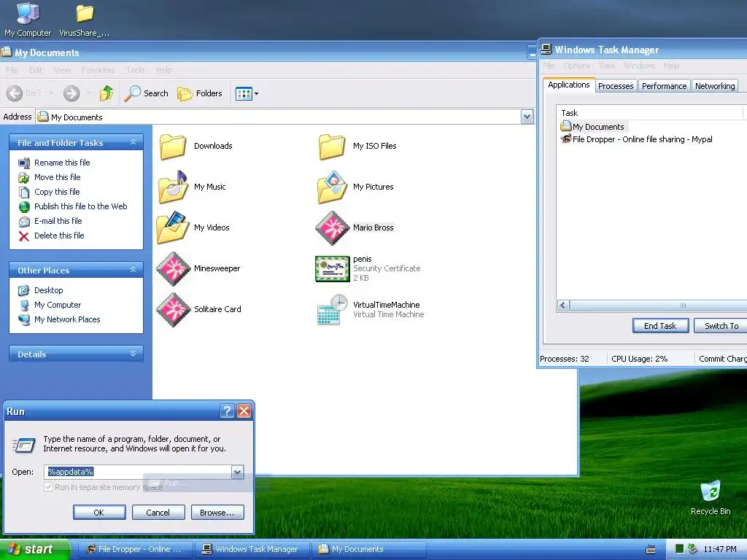
Task: Select Applications tab in Task Manager
Action: (x=569, y=85)
